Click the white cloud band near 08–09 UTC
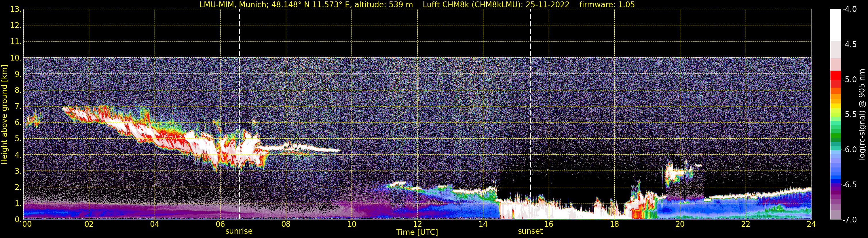This screenshot has height=238, width=868. click(x=300, y=148)
